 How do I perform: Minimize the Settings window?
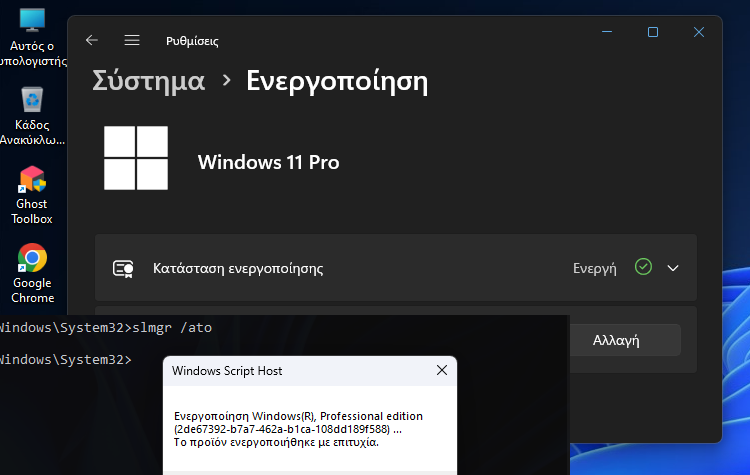[607, 32]
